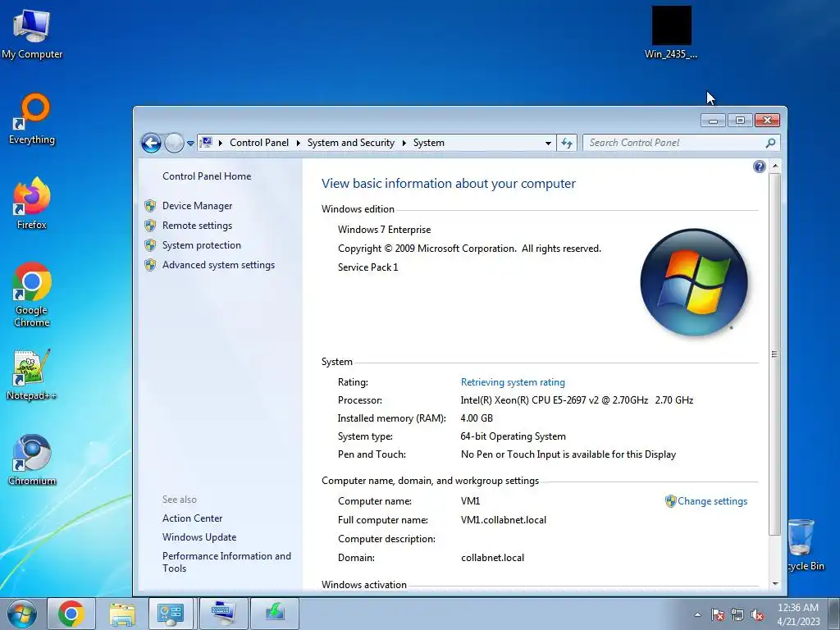The height and width of the screenshot is (630, 840).
Task: Open Advanced system settings link
Action: click(218, 265)
